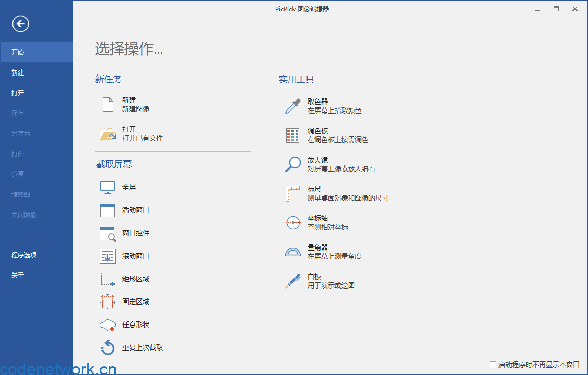Screen dimensions: 588x375
Task: Click the 缩略图 sidebar item
Action: tap(37, 194)
